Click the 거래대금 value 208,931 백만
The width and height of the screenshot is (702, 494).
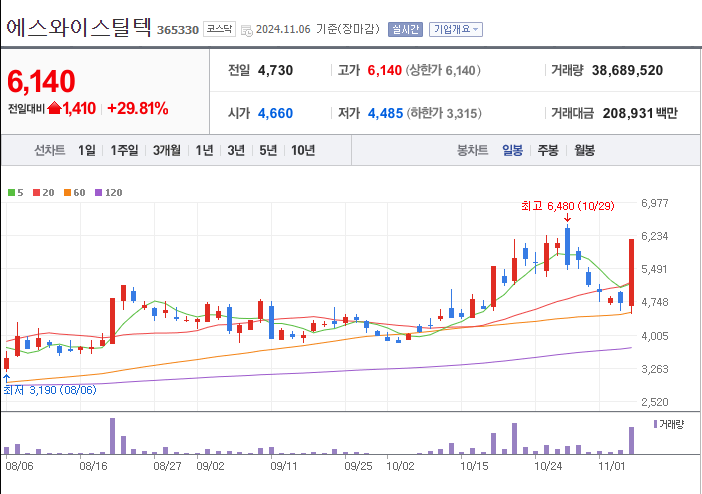click(640, 113)
